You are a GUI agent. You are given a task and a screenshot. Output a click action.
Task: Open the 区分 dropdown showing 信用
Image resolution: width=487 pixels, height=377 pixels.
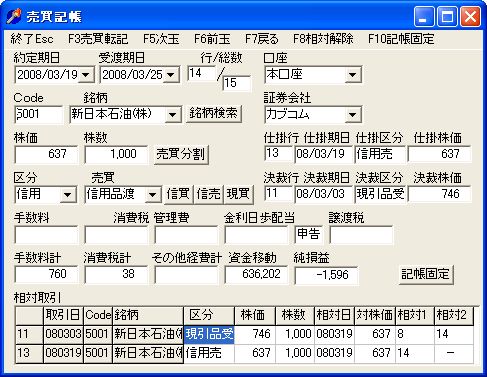68,195
